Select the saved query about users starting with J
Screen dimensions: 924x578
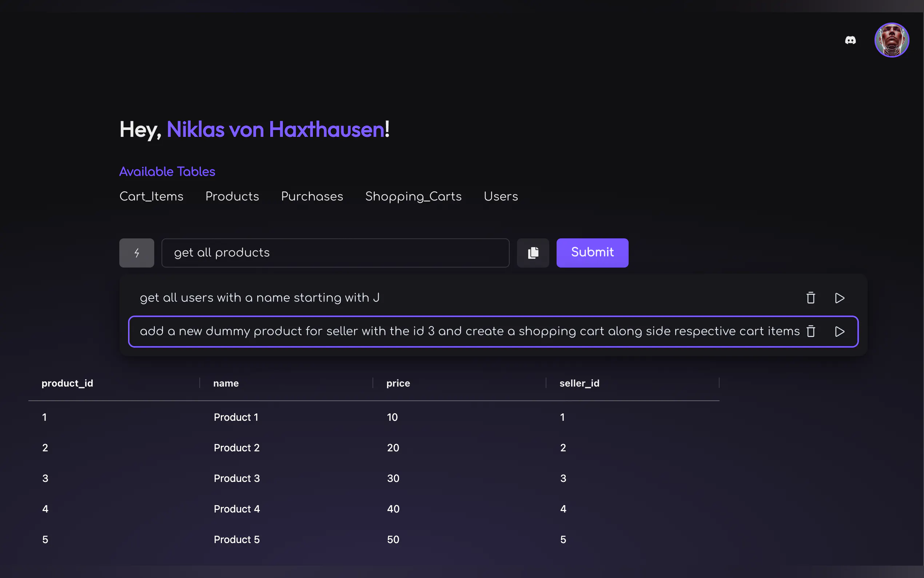[x=260, y=298]
